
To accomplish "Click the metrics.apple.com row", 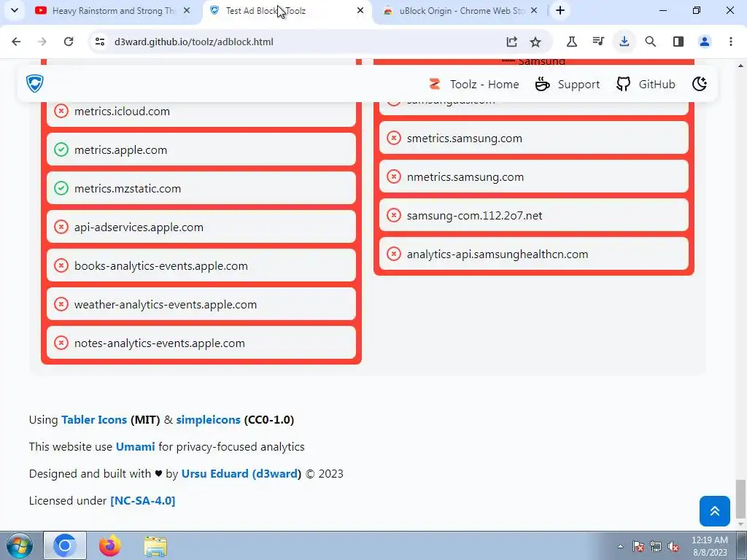I will tap(201, 149).
